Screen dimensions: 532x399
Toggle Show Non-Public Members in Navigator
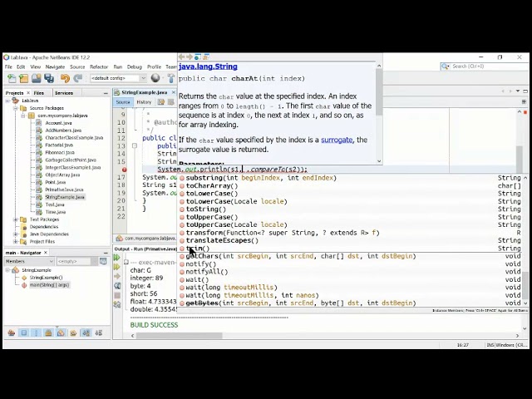(x=48, y=332)
